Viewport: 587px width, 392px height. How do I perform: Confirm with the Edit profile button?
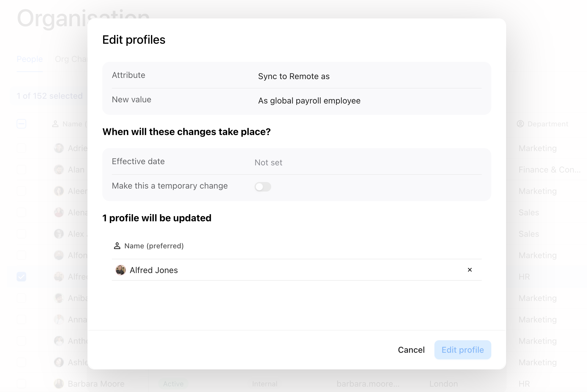462,350
